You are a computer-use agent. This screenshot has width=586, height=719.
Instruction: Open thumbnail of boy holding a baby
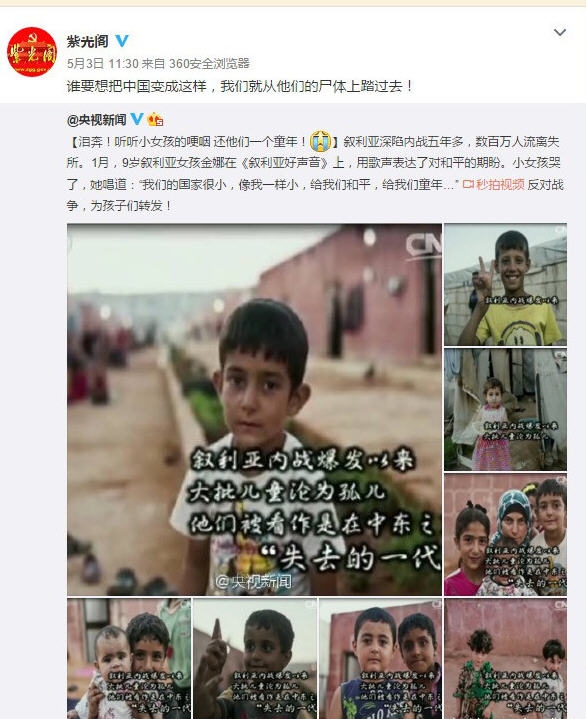[x=129, y=658]
